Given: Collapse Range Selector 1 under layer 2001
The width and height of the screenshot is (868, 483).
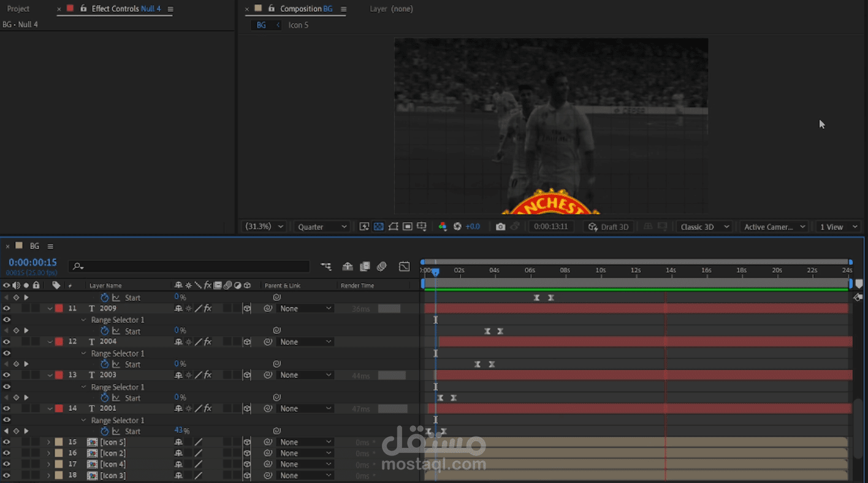Looking at the screenshot, I should coord(83,420).
